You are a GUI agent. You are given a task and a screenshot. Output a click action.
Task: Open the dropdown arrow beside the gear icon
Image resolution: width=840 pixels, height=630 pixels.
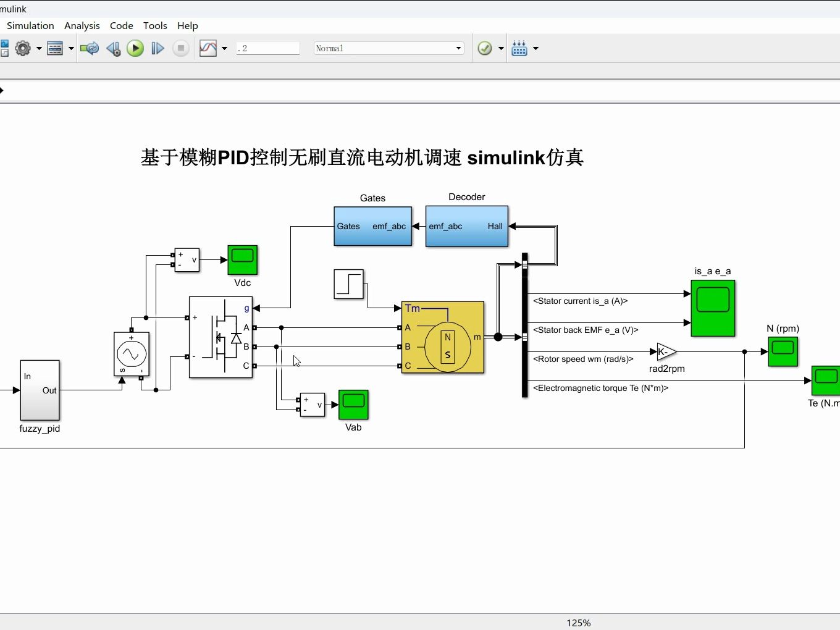tap(38, 48)
